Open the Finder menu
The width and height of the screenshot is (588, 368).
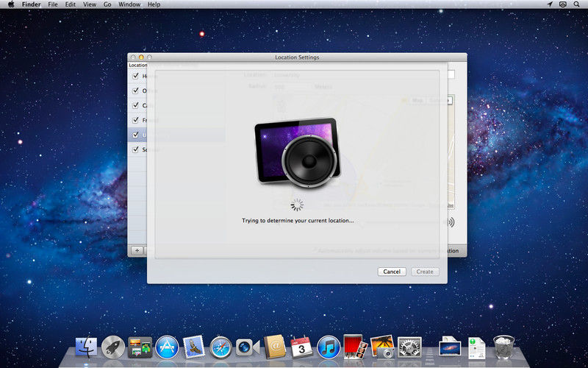(32, 4)
